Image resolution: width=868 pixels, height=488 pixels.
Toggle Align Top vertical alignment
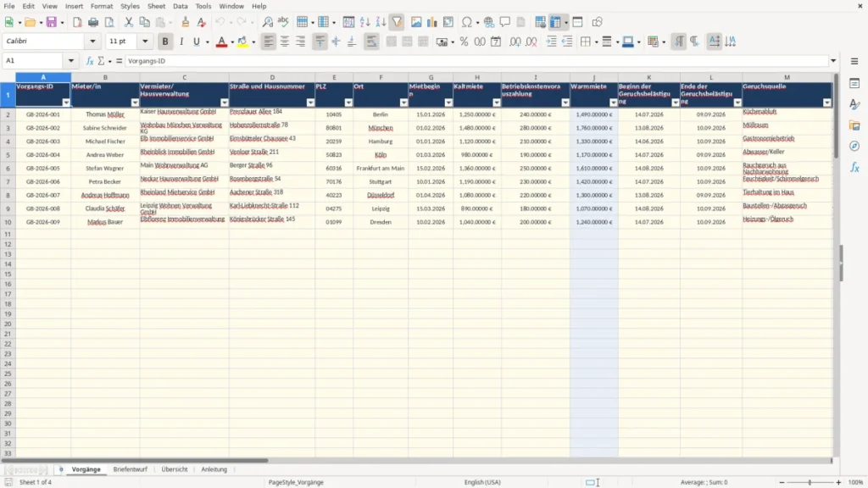[x=320, y=42]
